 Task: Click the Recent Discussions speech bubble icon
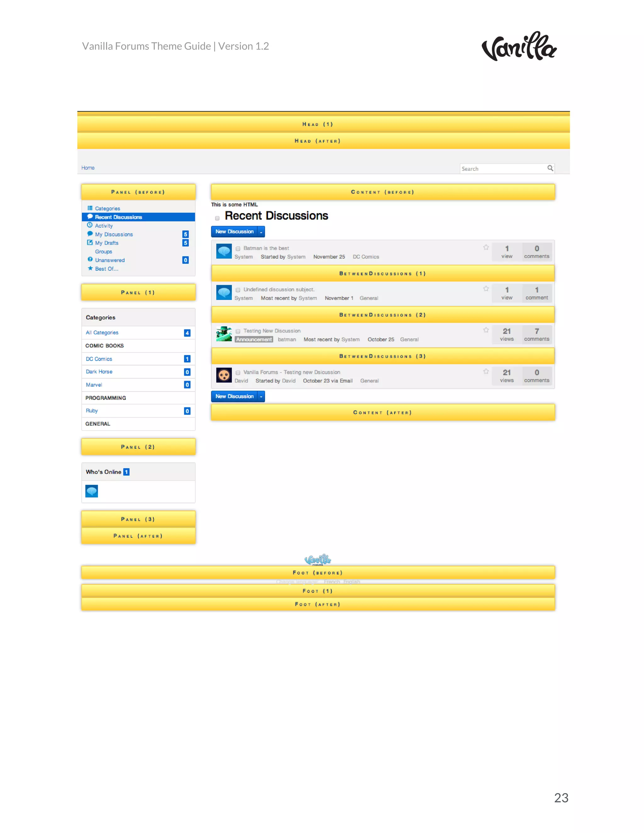[90, 216]
